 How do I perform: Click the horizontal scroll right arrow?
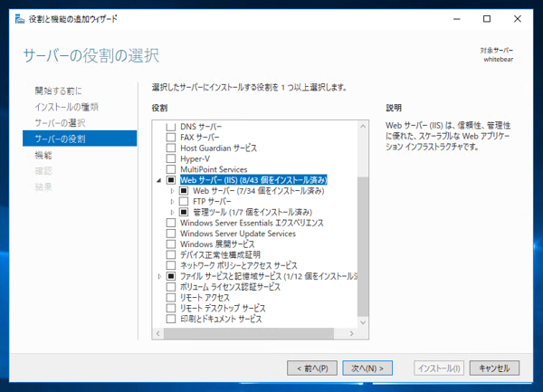352,333
